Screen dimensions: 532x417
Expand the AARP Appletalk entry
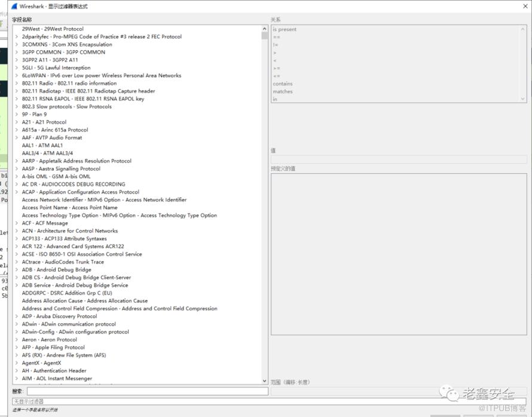coord(16,161)
